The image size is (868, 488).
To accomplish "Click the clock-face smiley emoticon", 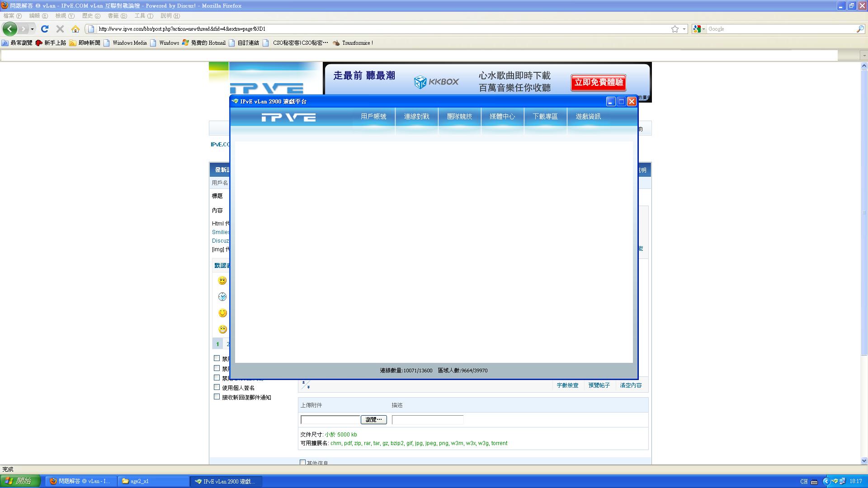I will [222, 297].
